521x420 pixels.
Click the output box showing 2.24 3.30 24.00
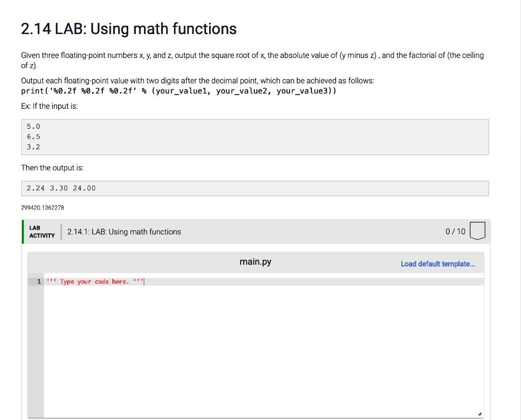click(61, 188)
